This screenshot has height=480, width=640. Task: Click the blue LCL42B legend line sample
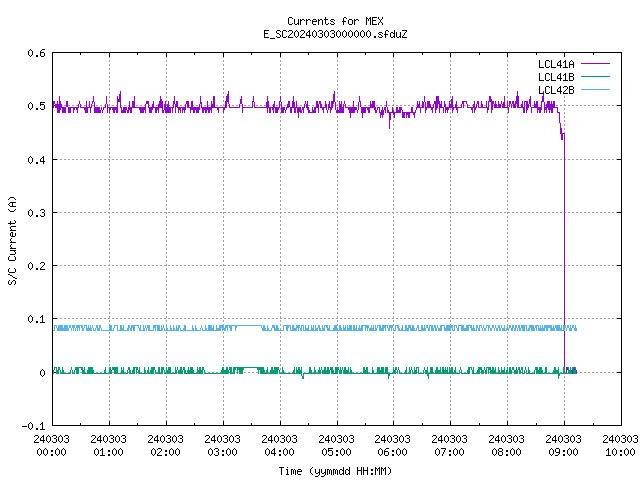(x=595, y=89)
